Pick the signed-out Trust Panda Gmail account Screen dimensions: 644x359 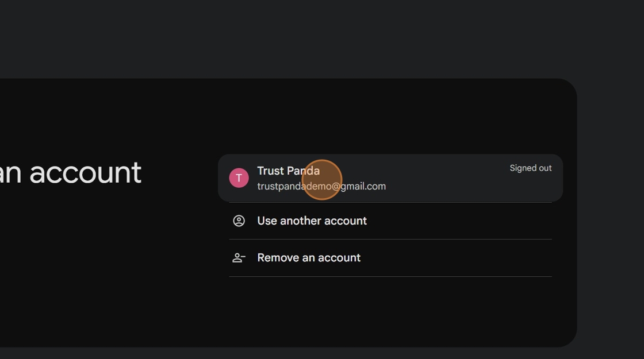pyautogui.click(x=390, y=178)
